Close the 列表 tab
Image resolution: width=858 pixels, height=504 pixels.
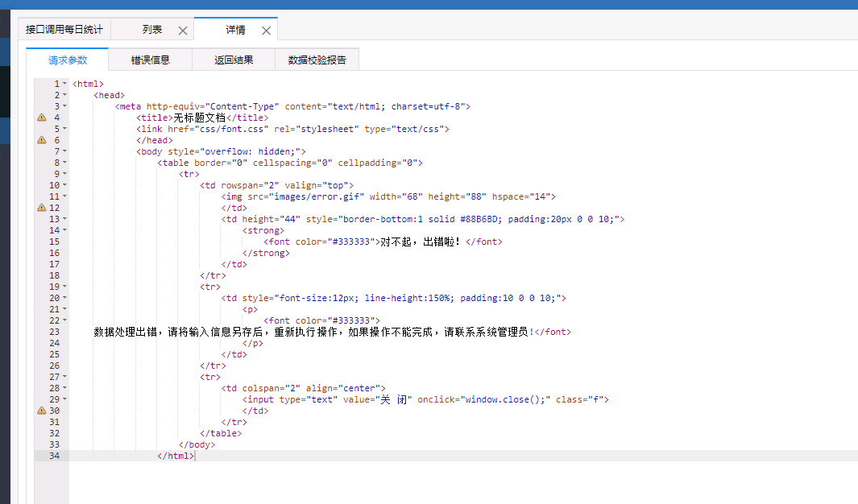183,31
